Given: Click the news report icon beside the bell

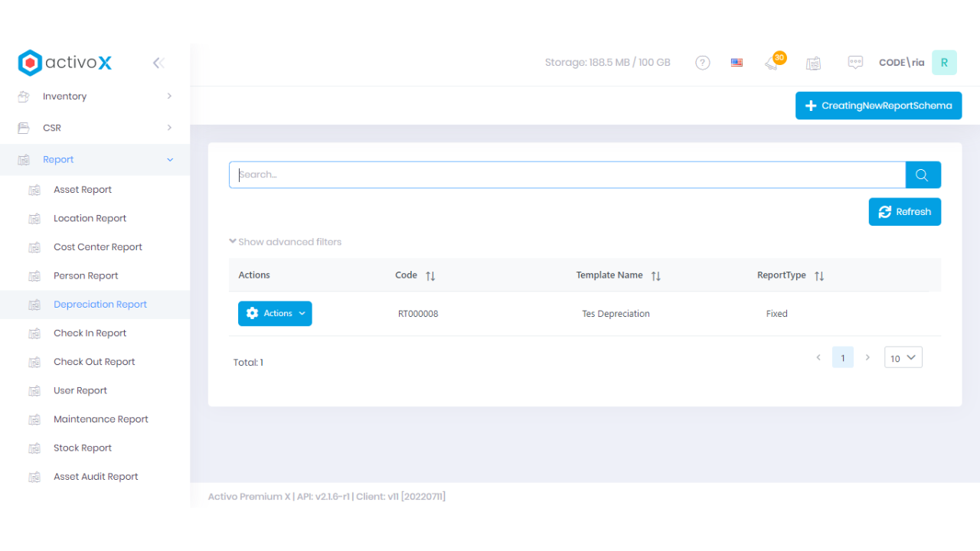Looking at the screenshot, I should (x=813, y=63).
